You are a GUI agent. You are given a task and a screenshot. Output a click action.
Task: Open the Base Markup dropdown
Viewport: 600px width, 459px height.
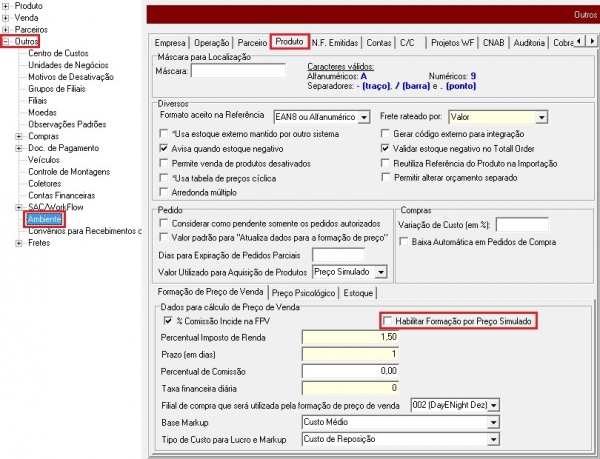coord(491,423)
